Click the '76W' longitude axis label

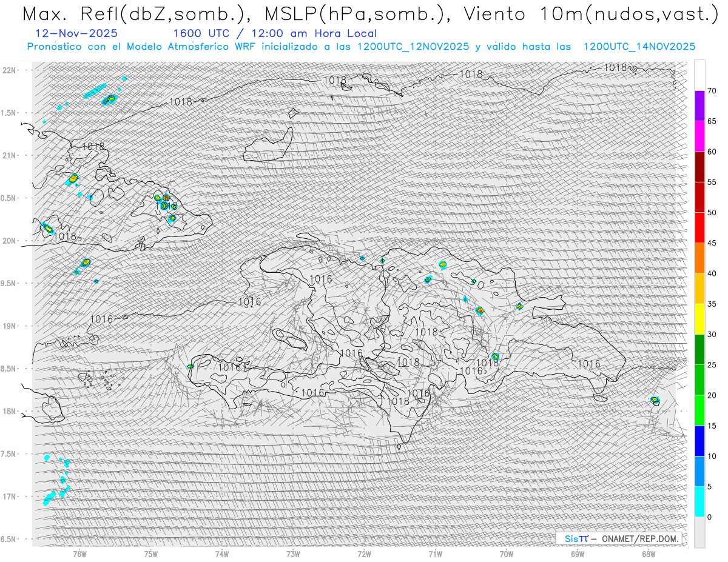click(79, 554)
